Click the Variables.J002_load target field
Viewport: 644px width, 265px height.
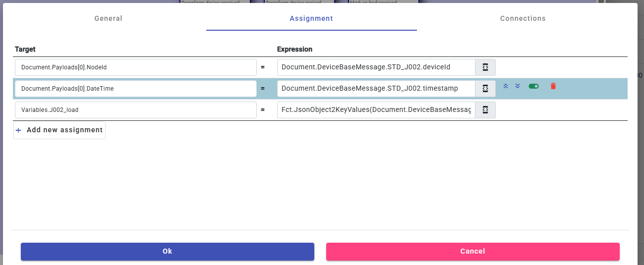[x=135, y=110]
